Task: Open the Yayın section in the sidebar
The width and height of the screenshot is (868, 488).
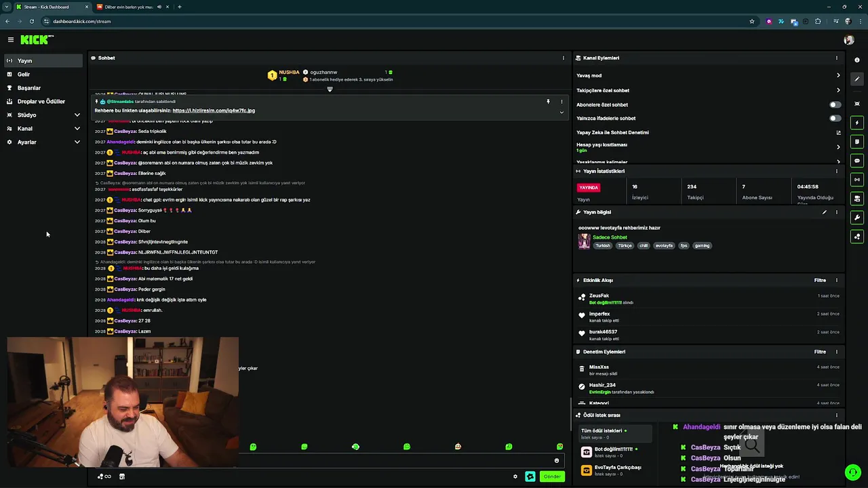Action: click(43, 60)
